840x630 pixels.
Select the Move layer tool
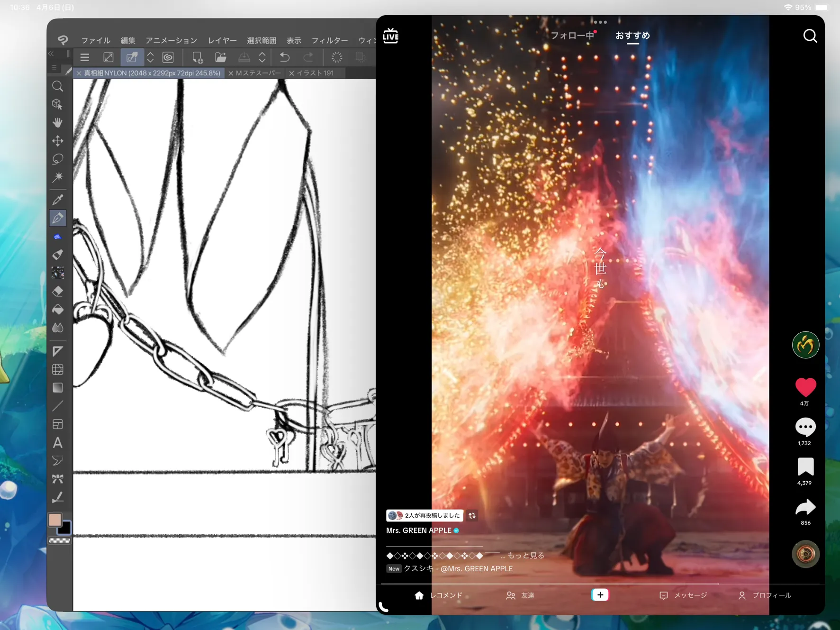tap(58, 141)
